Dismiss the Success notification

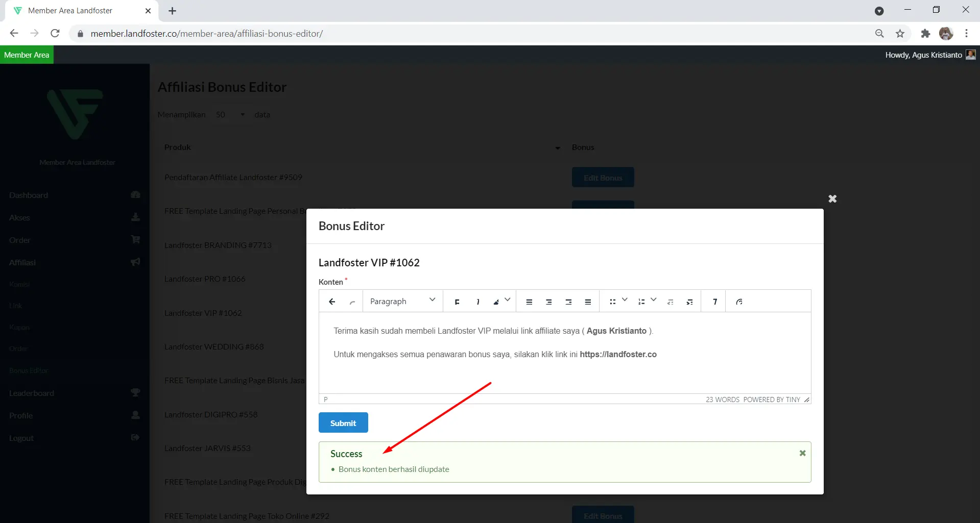(x=802, y=453)
